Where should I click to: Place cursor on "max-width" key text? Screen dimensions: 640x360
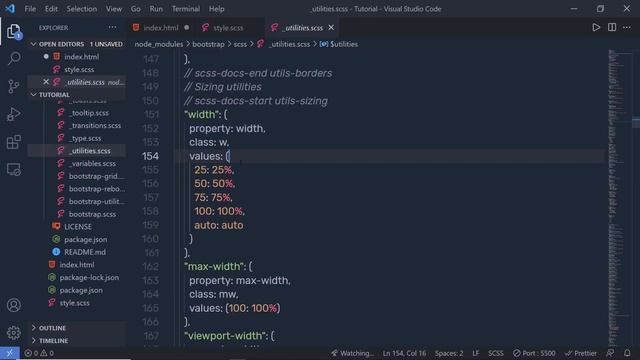(214, 266)
